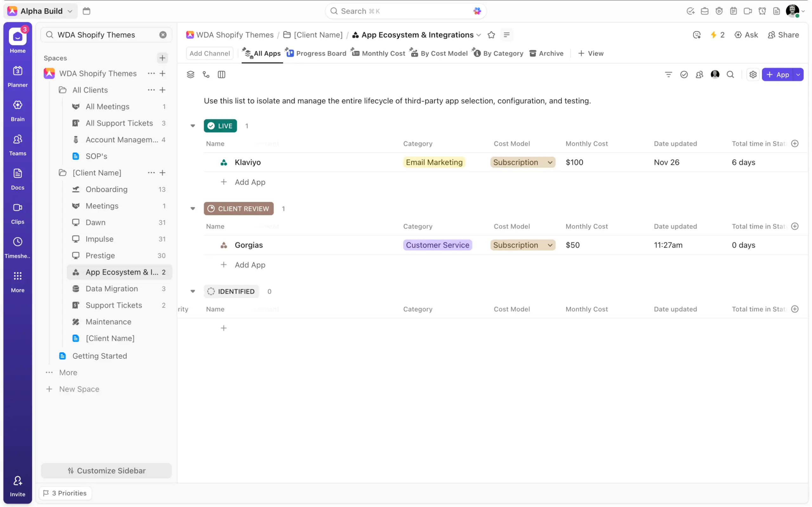Favorite this list with star icon
Screen dimensions: 812x507
491,35
